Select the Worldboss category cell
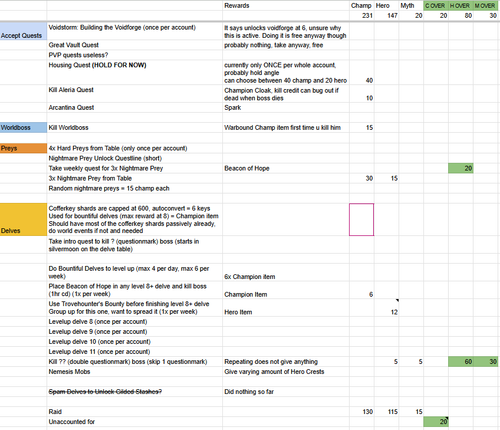The height and width of the screenshot is (430, 500). coord(23,127)
